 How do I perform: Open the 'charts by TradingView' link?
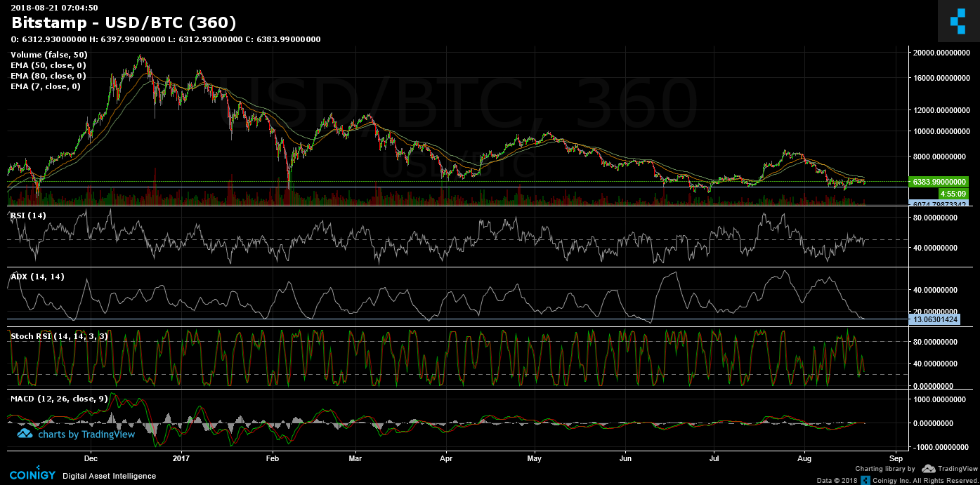76,434
